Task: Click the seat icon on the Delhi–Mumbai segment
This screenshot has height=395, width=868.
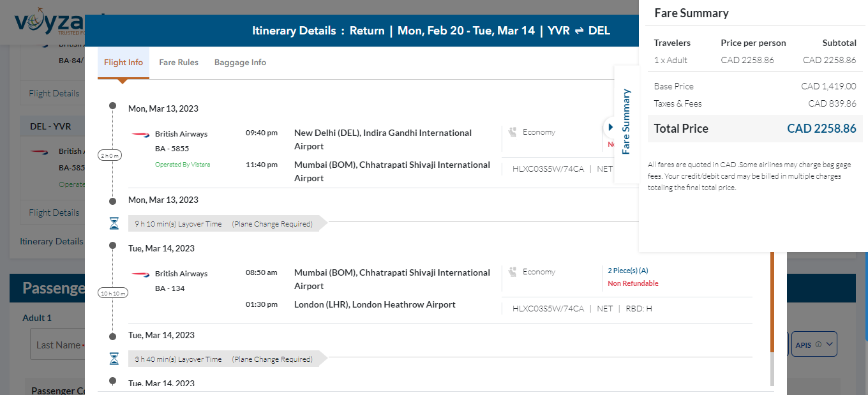Action: tap(512, 132)
